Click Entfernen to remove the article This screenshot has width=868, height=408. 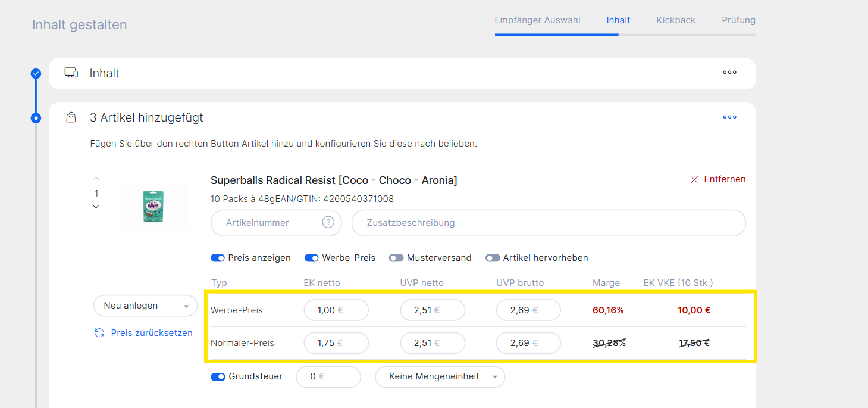coord(717,179)
